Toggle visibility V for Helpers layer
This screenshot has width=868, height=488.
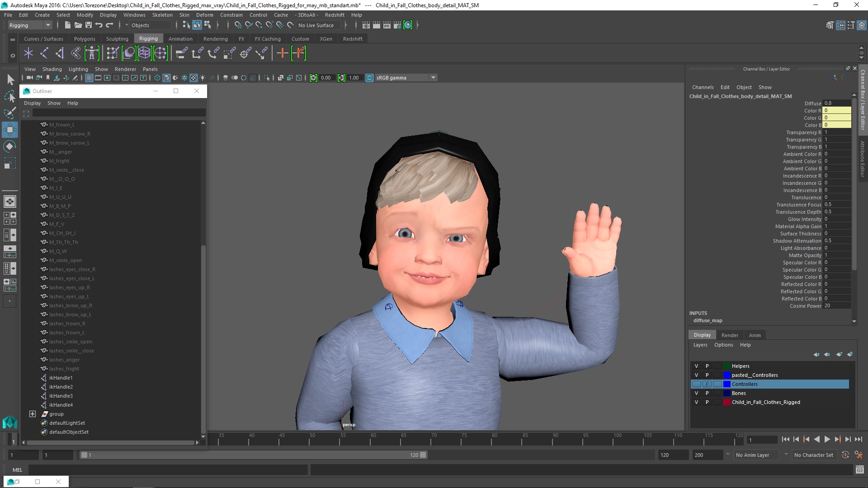click(x=695, y=365)
